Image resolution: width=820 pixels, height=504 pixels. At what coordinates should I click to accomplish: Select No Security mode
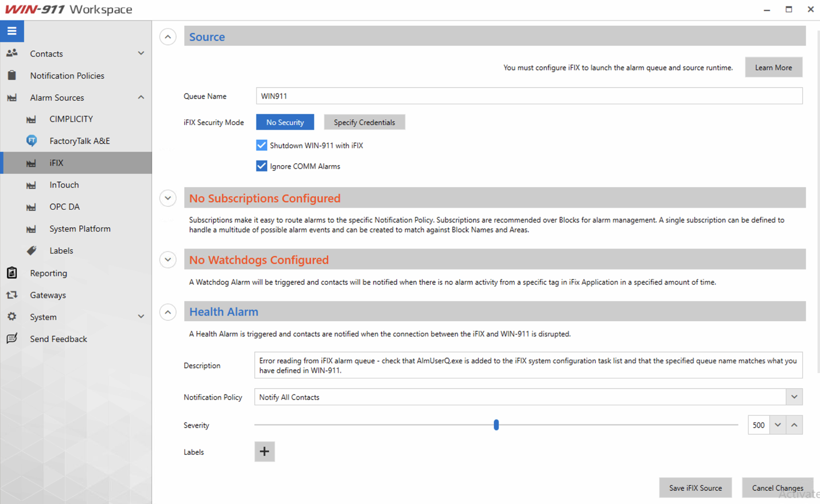point(285,122)
